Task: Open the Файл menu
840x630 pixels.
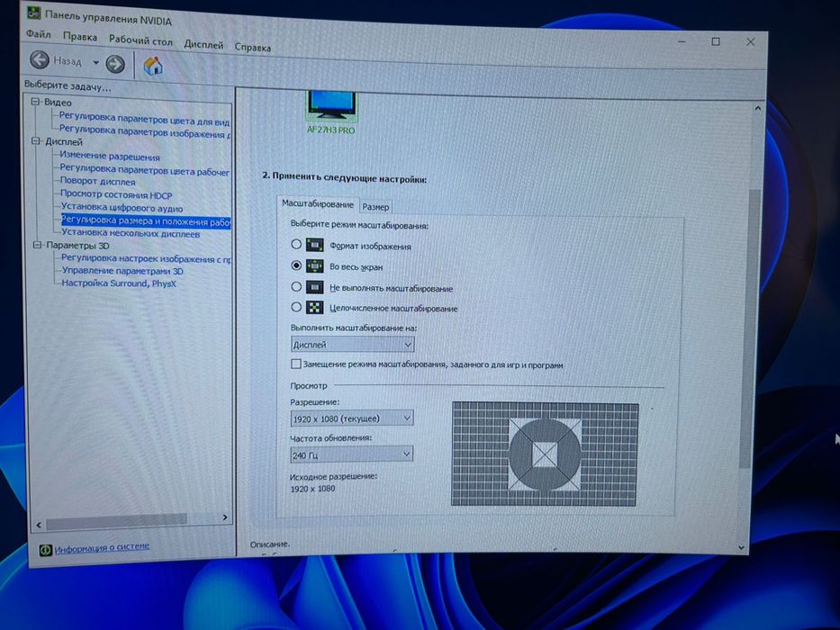Action: click(39, 34)
